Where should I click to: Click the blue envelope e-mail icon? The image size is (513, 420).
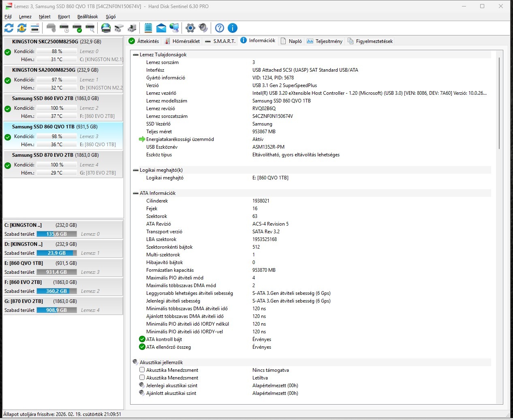[x=161, y=28]
